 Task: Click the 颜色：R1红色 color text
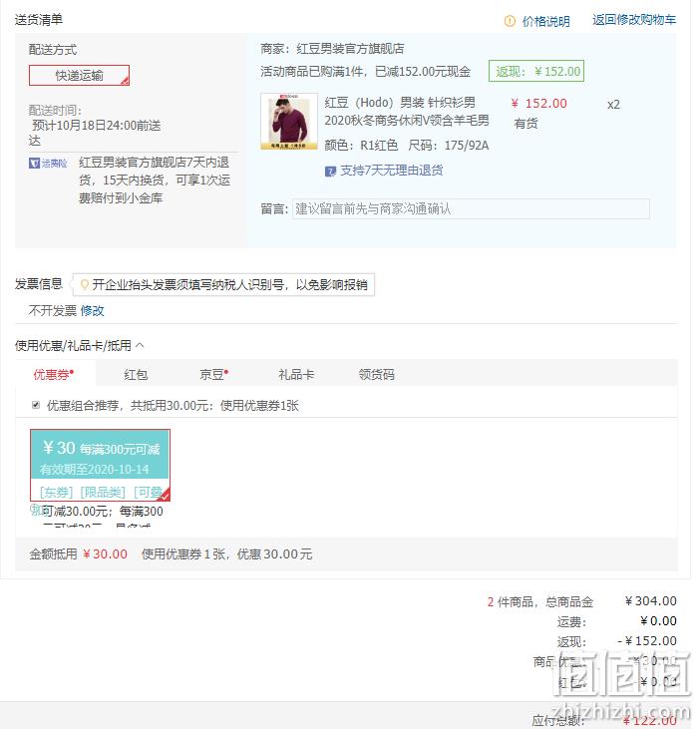tap(361, 146)
